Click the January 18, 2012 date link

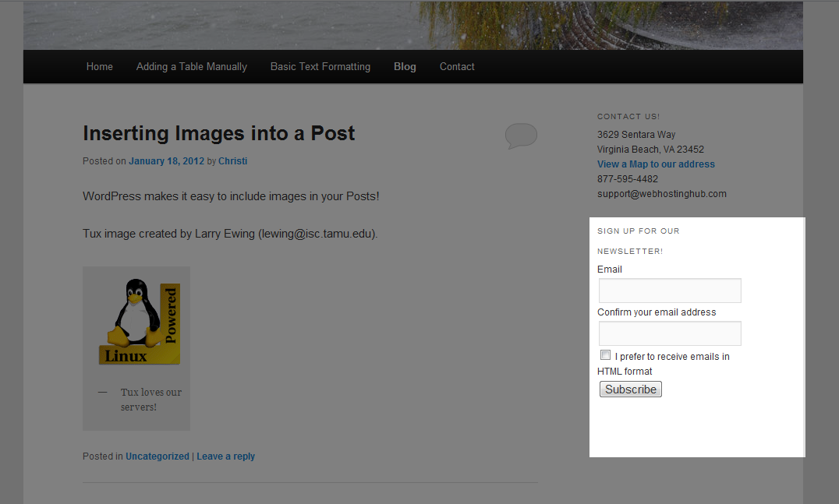point(166,161)
